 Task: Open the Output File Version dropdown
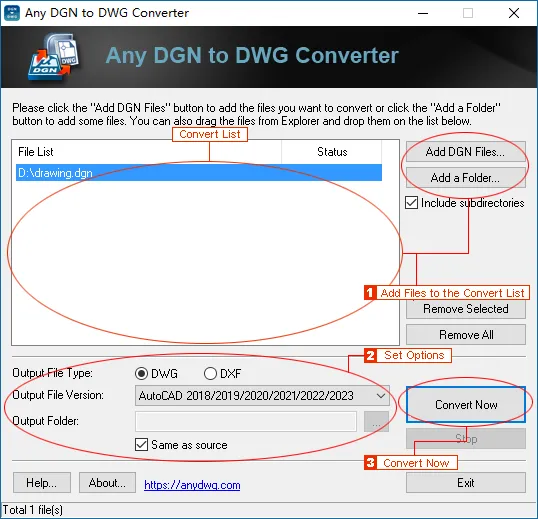[262, 396]
